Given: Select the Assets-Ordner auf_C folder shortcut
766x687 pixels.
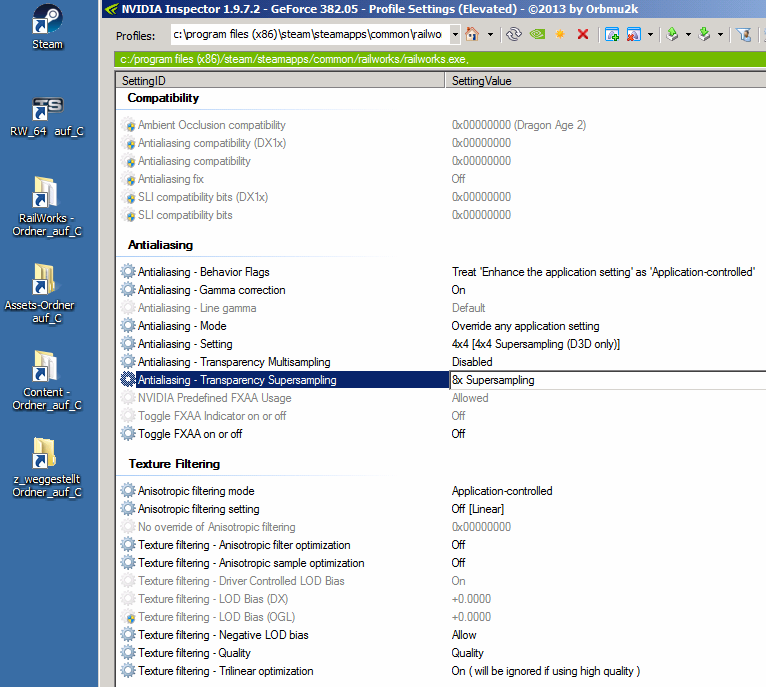Looking at the screenshot, I should pyautogui.click(x=40, y=294).
